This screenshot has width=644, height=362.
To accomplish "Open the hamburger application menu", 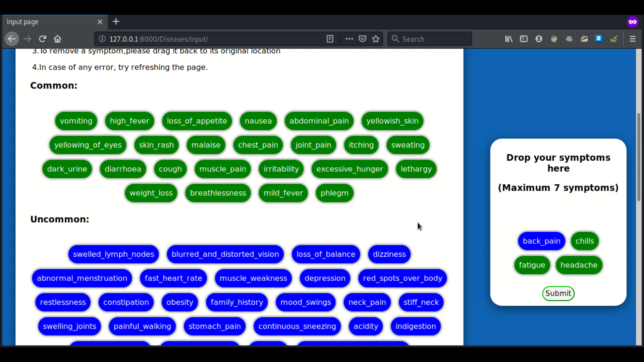I will (x=633, y=39).
